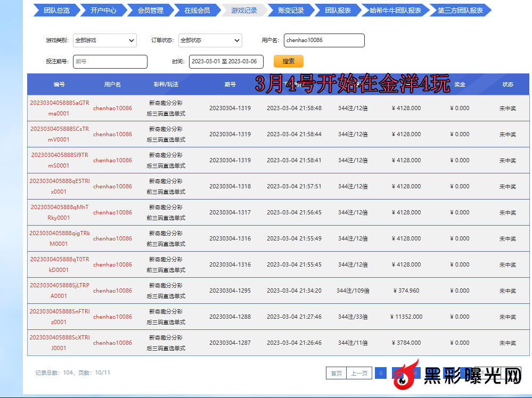Screen dimensions: 532x398
Task: Open the 时间 date range picker
Action: tap(226, 61)
